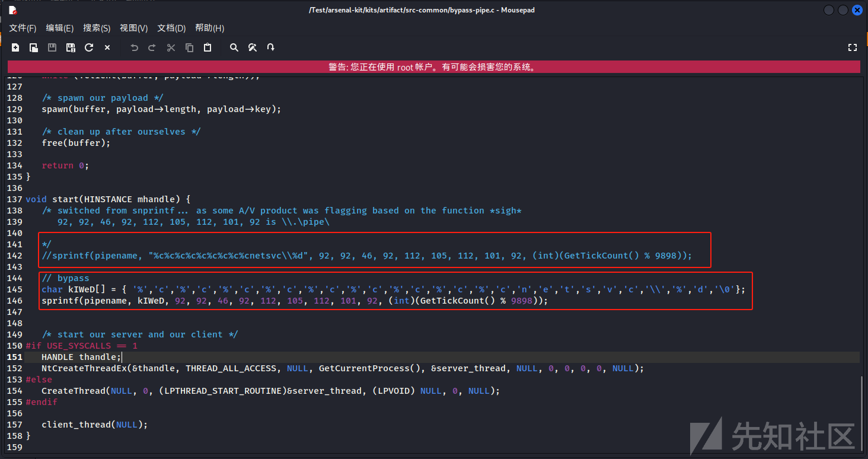868x459 pixels.
Task: Click the 'return 0;' statement
Action: (65, 165)
